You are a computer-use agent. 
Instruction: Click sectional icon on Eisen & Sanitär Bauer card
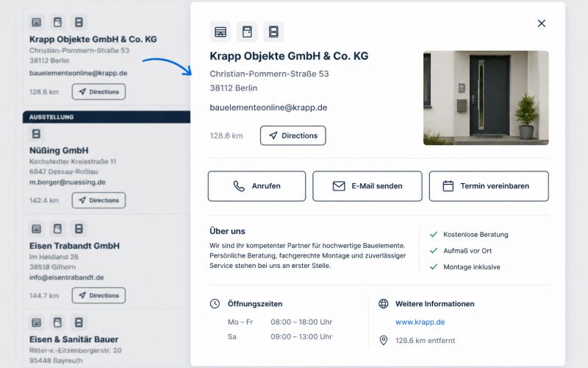[79, 322]
